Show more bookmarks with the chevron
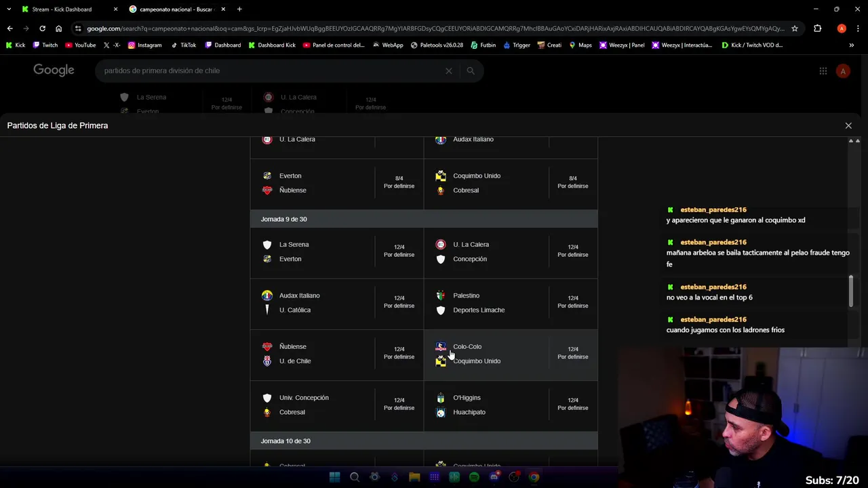 tap(851, 45)
